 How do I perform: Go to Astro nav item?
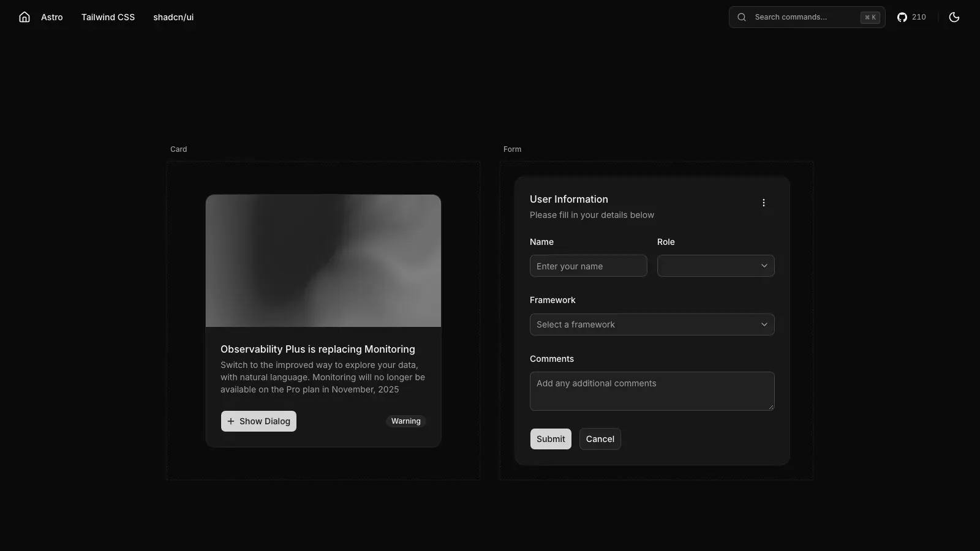52,17
